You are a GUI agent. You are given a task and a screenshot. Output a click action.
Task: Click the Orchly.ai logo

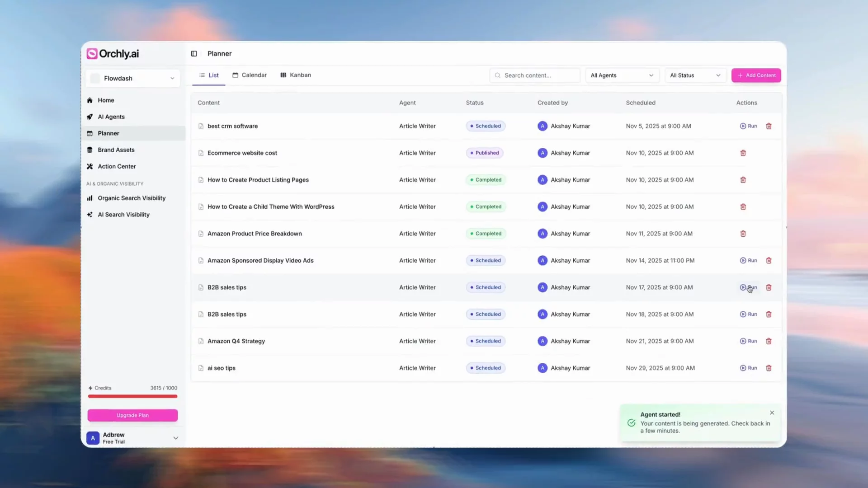tap(113, 54)
